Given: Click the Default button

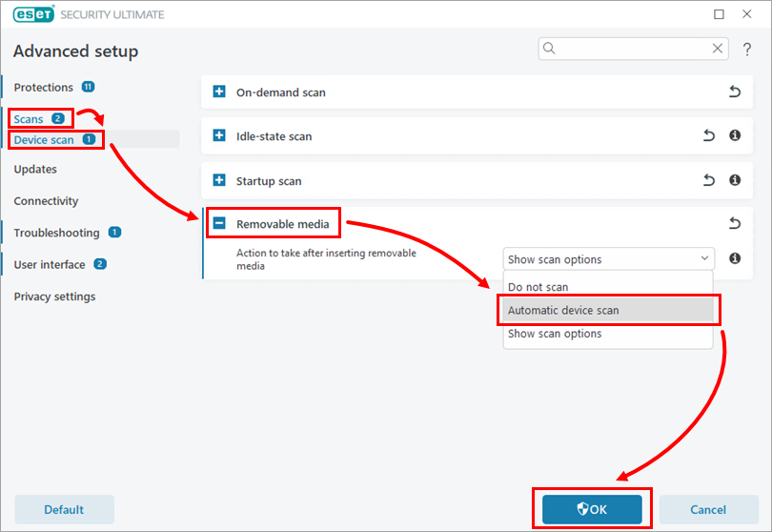Looking at the screenshot, I should [x=64, y=509].
